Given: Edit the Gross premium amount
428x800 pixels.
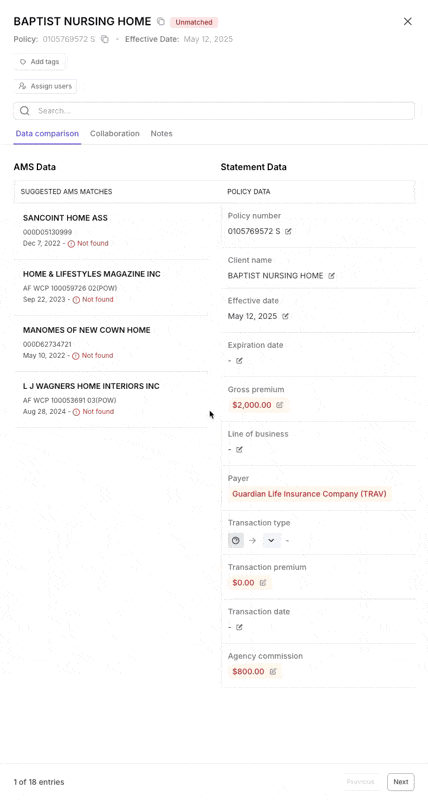Looking at the screenshot, I should [x=279, y=405].
